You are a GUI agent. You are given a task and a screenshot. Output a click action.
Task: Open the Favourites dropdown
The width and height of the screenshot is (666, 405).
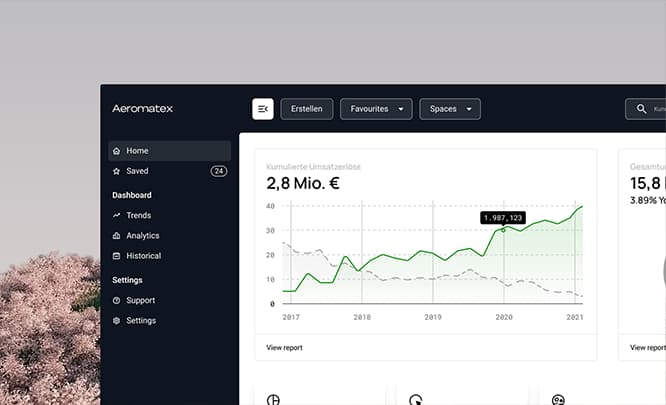click(x=376, y=109)
